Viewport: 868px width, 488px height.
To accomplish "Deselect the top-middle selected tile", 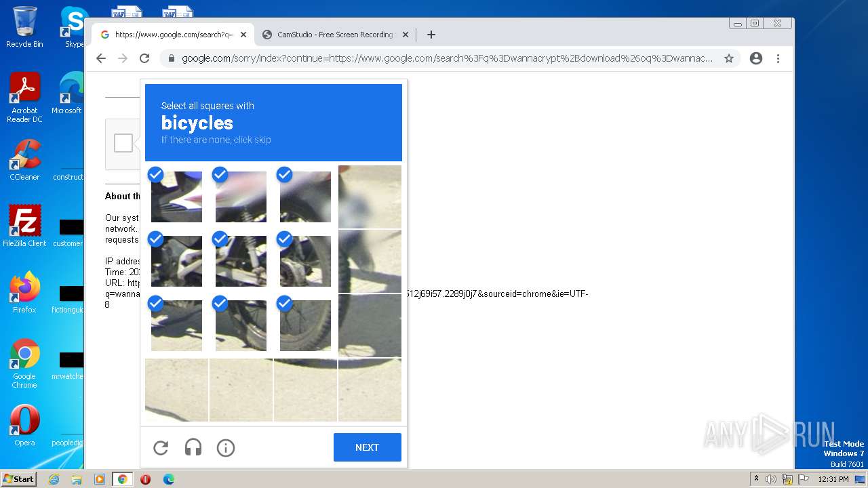I will point(241,197).
